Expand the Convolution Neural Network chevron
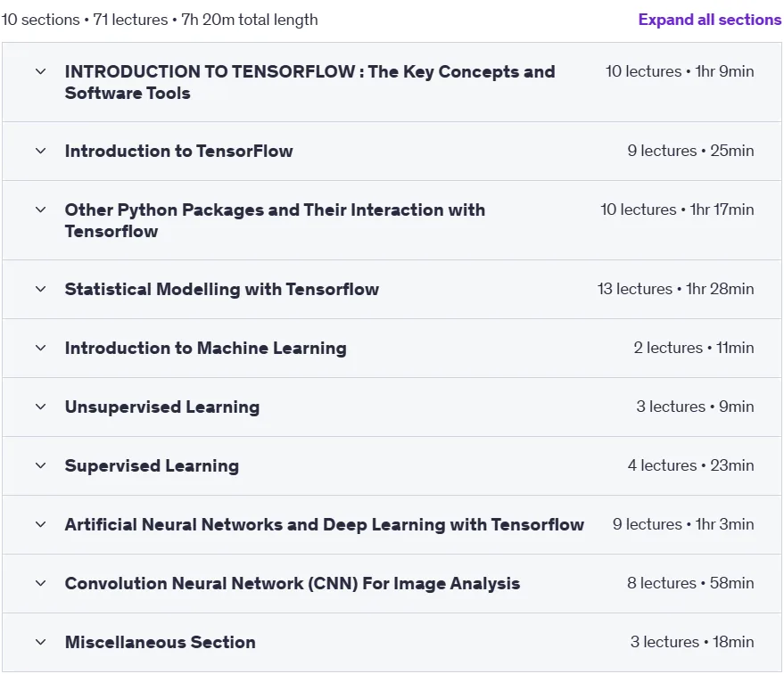 click(x=40, y=584)
